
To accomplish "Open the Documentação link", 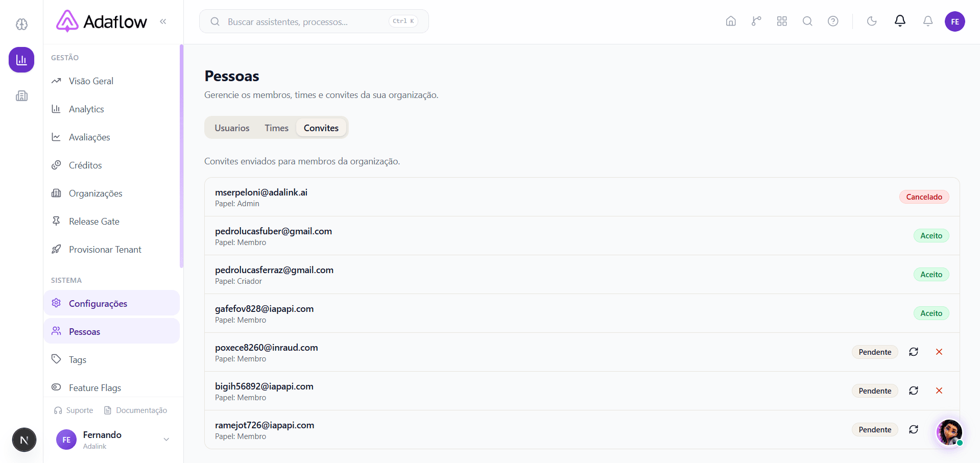I will pyautogui.click(x=135, y=410).
